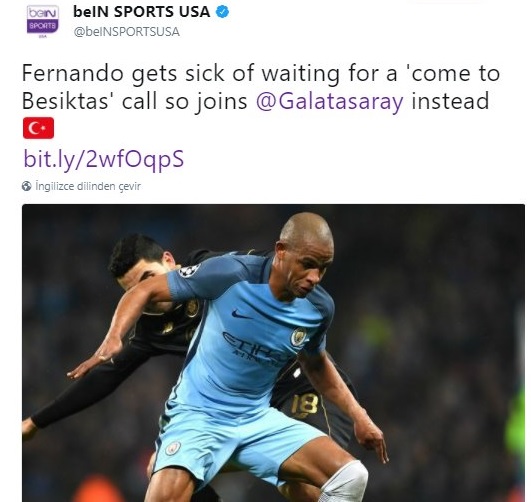This screenshot has width=531, height=502.
Task: Click the player's white knee bandage
Action: [x=344, y=481]
